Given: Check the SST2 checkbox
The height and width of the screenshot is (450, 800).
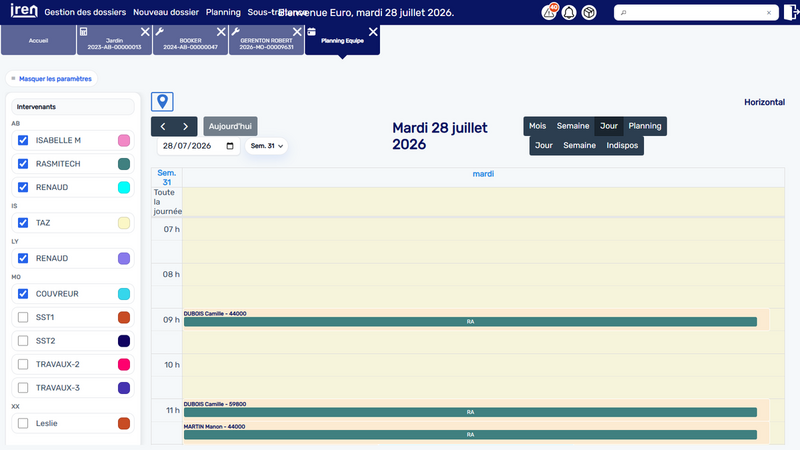Looking at the screenshot, I should (23, 341).
